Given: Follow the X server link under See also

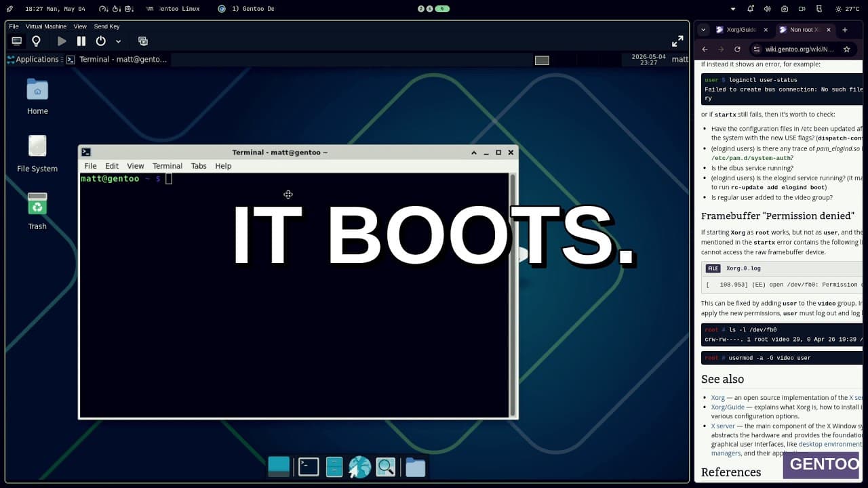Looking at the screenshot, I should 723,426.
